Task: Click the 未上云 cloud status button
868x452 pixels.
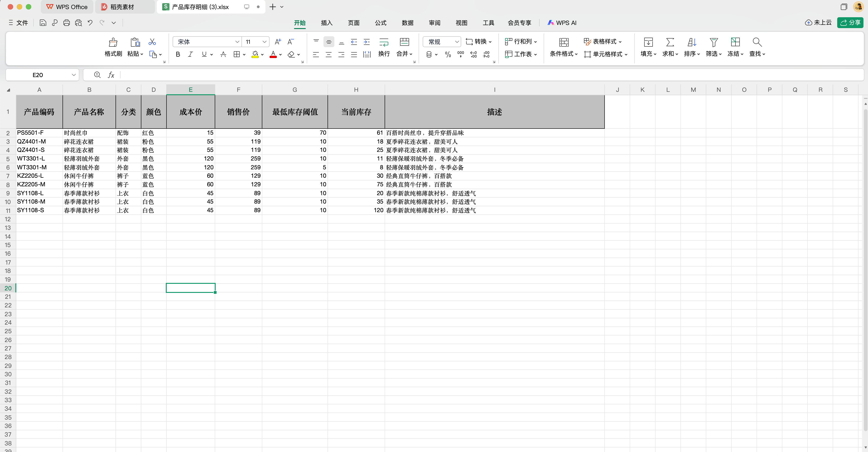Action: pos(818,23)
